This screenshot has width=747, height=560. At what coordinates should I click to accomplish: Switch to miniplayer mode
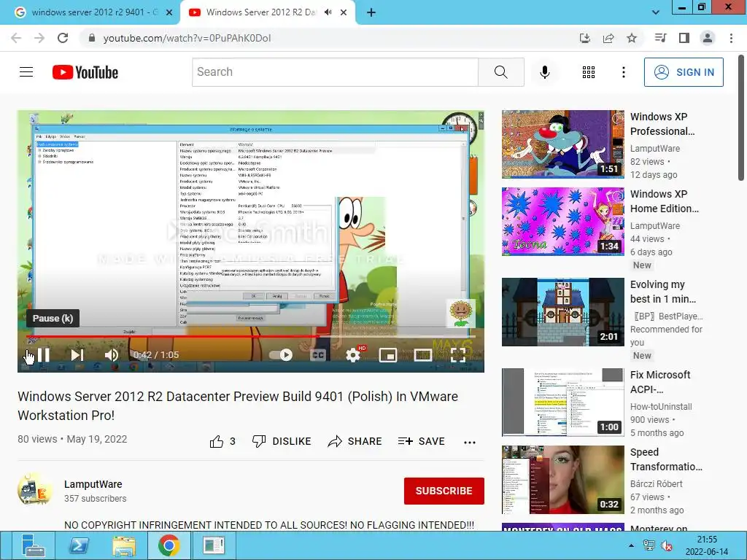tap(388, 355)
